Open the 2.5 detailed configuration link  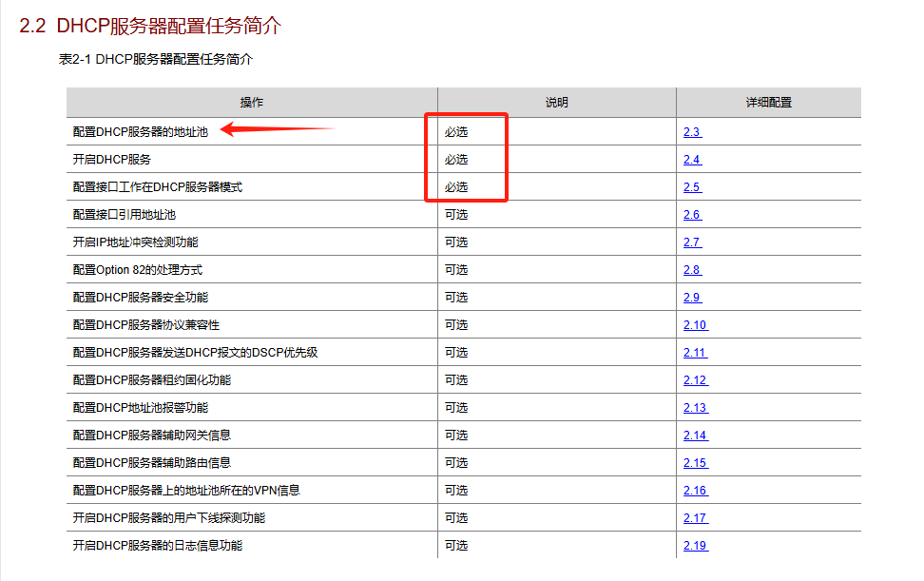(x=692, y=187)
